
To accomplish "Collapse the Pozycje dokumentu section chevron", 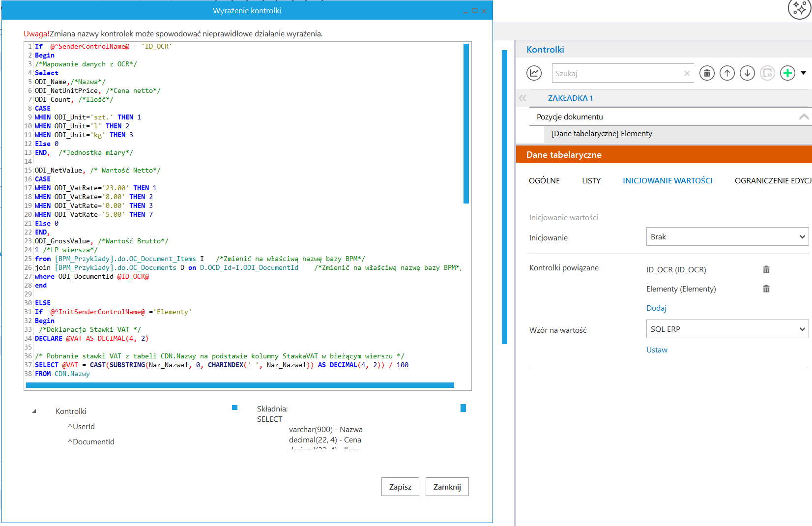I will (x=804, y=117).
